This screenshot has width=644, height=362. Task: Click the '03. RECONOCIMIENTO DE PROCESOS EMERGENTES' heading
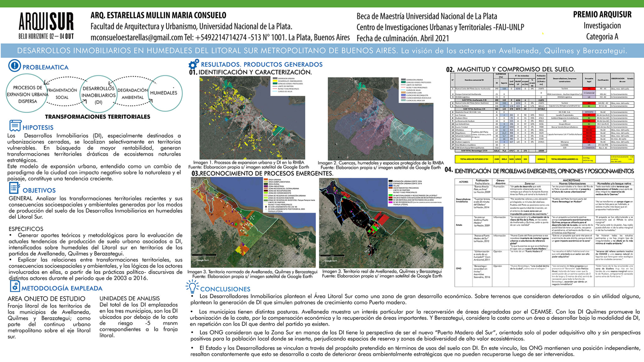tap(262, 173)
